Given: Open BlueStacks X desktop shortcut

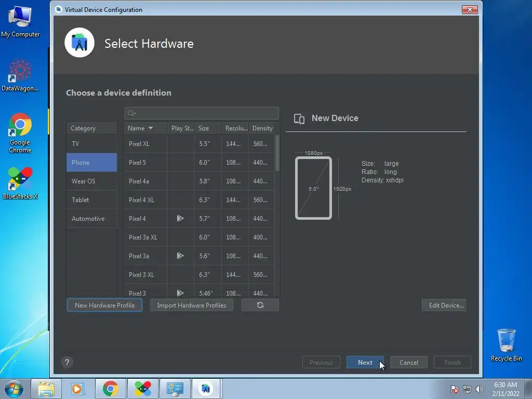Looking at the screenshot, I should click(x=20, y=183).
